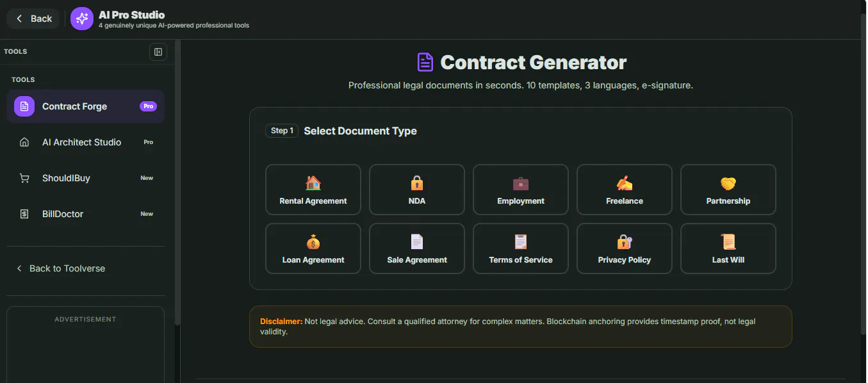The height and width of the screenshot is (383, 868).
Task: Click the Employment briefcase emoji
Action: click(521, 183)
